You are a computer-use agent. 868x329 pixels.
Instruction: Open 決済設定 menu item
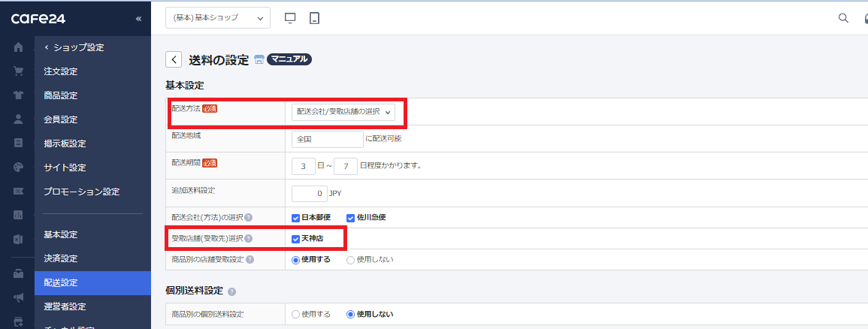click(x=60, y=258)
